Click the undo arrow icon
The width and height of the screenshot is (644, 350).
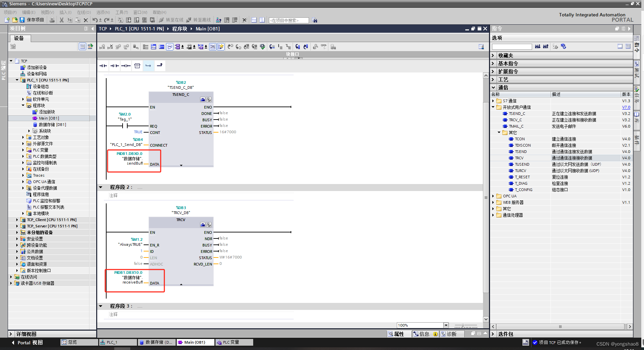point(95,20)
